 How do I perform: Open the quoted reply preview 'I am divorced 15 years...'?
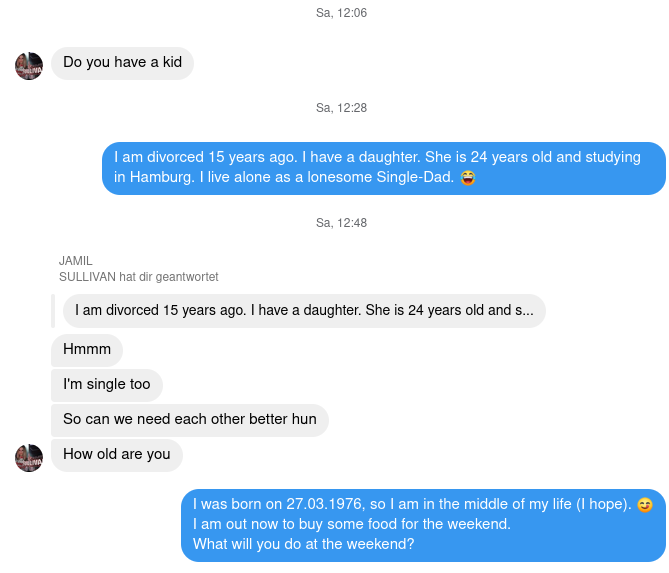click(x=304, y=311)
